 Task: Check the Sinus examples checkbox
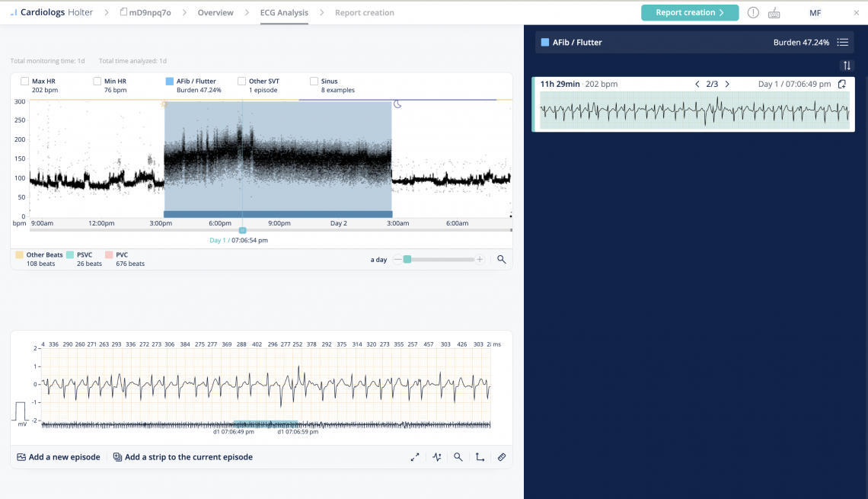[x=312, y=80]
